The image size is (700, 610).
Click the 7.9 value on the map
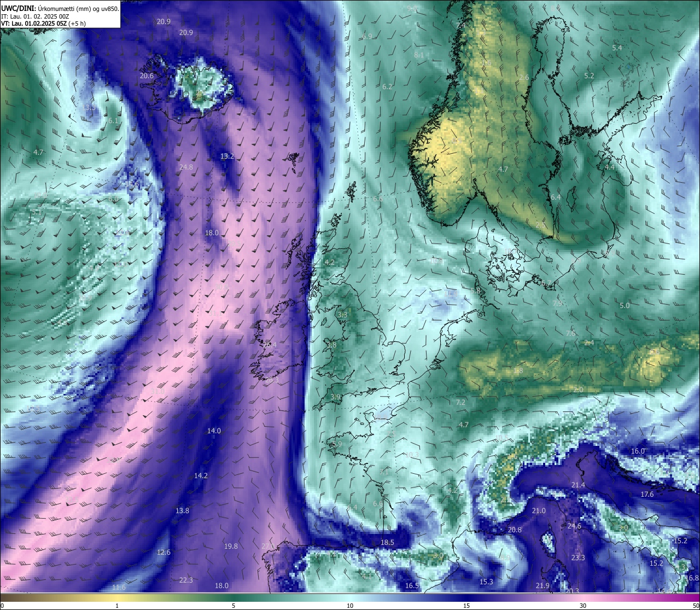(557, 304)
